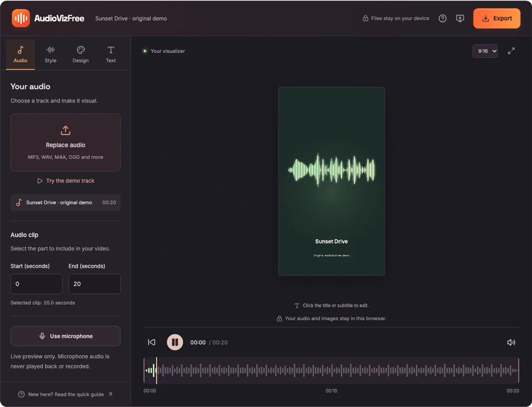Click the lock icon by browser privacy note
The image size is (532, 407).
(279, 318)
